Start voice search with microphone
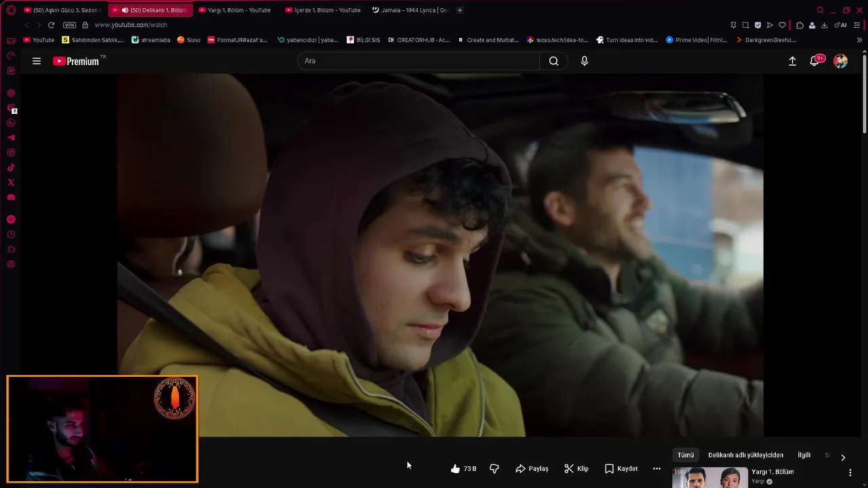 (x=585, y=61)
